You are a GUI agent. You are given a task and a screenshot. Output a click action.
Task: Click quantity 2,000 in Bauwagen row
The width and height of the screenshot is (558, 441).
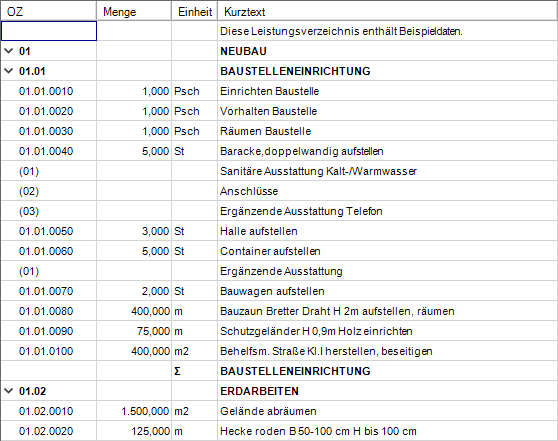156,291
